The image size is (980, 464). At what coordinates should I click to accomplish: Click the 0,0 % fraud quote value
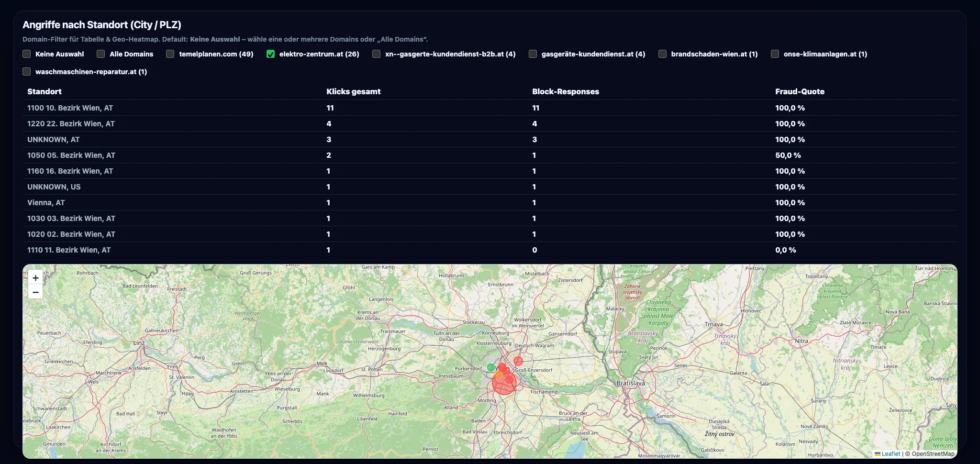[x=786, y=250]
